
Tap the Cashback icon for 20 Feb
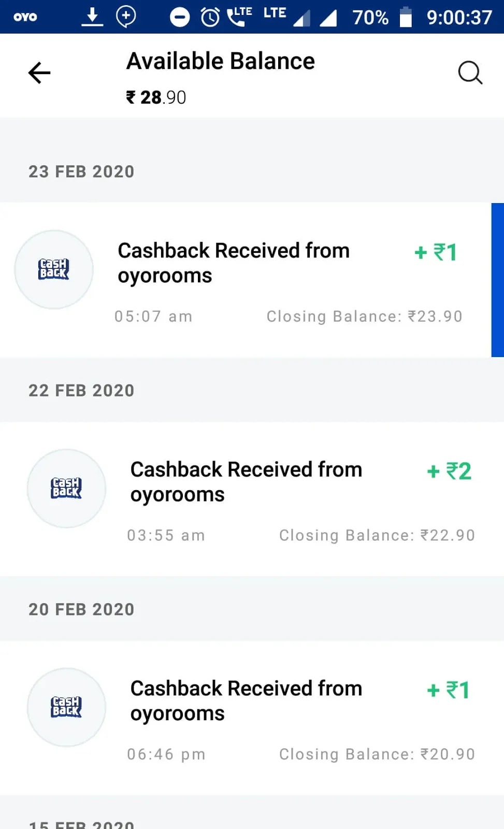[66, 707]
